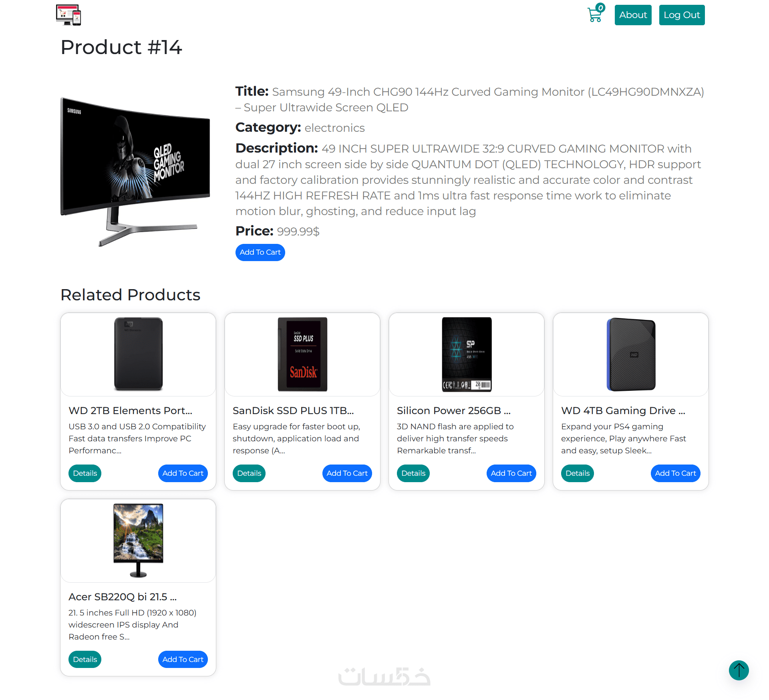769x700 pixels.
Task: View details of SanDisk SSD PLUS
Action: 249,473
